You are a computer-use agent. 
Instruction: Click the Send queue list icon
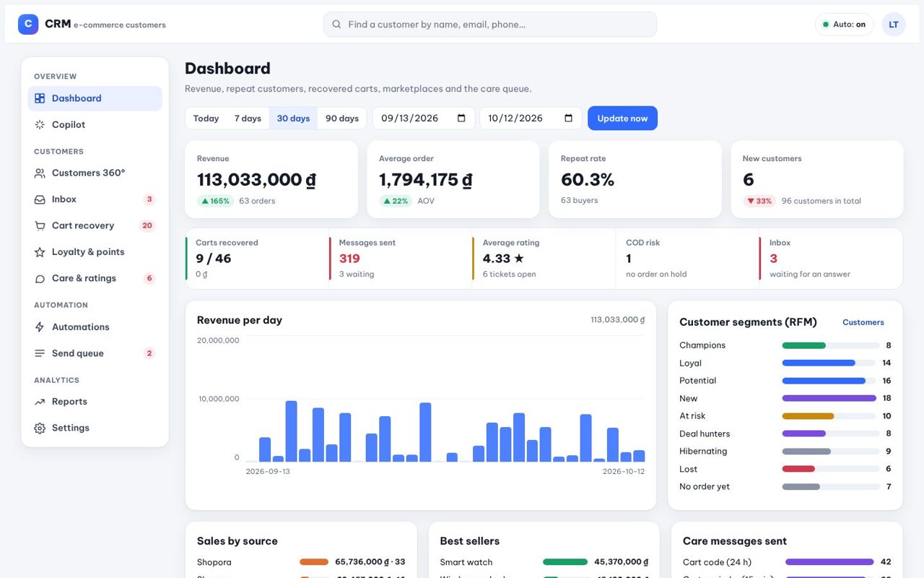(40, 353)
